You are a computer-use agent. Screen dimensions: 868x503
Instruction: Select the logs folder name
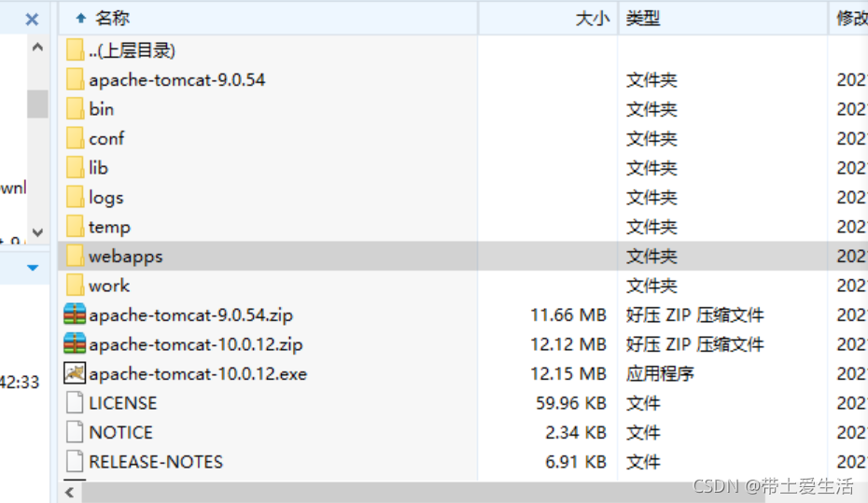(x=105, y=198)
